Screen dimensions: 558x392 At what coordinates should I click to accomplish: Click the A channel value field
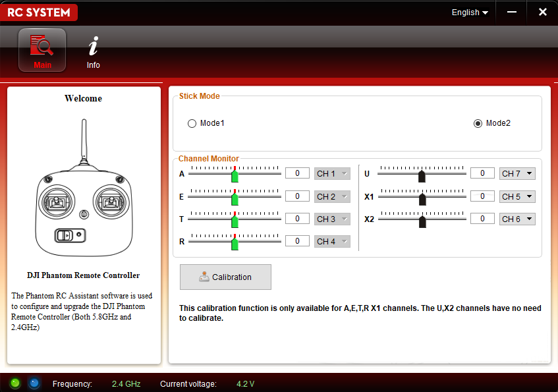pos(297,173)
